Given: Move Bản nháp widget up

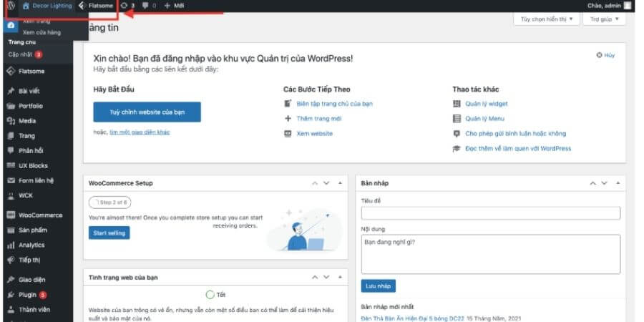Looking at the screenshot, I should [592, 183].
